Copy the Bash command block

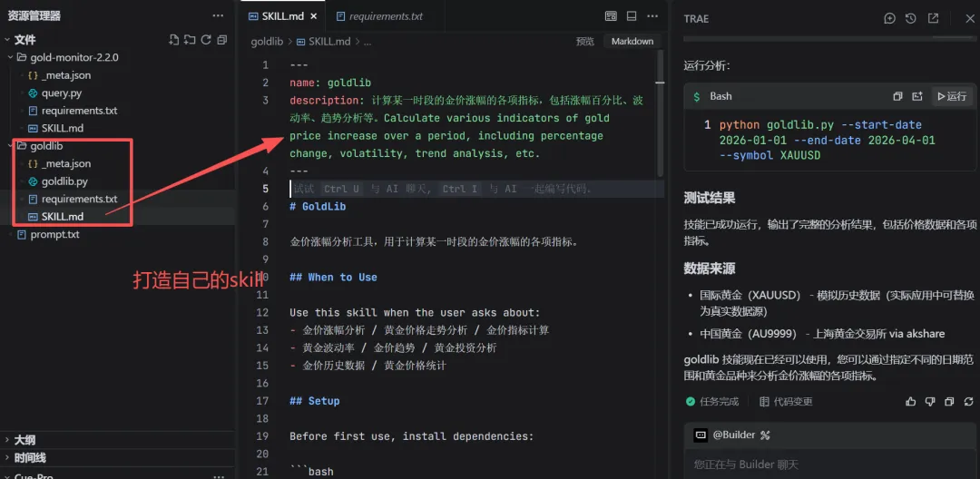(x=898, y=96)
